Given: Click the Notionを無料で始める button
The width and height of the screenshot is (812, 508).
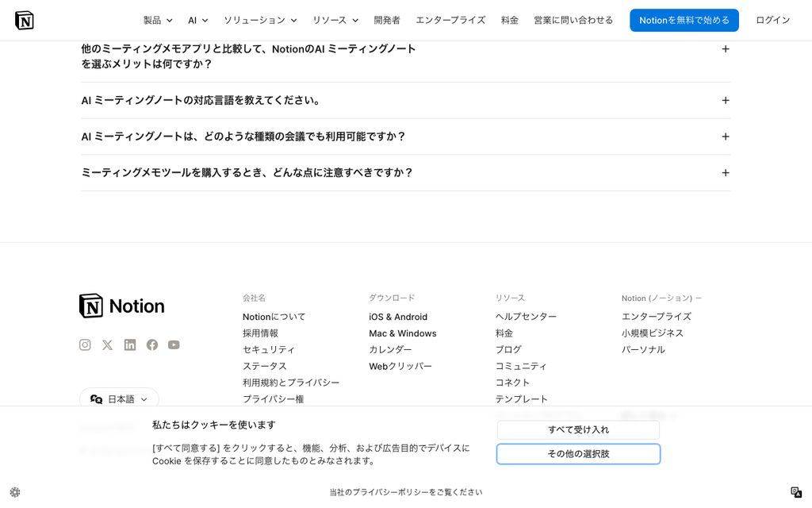Looking at the screenshot, I should [684, 20].
